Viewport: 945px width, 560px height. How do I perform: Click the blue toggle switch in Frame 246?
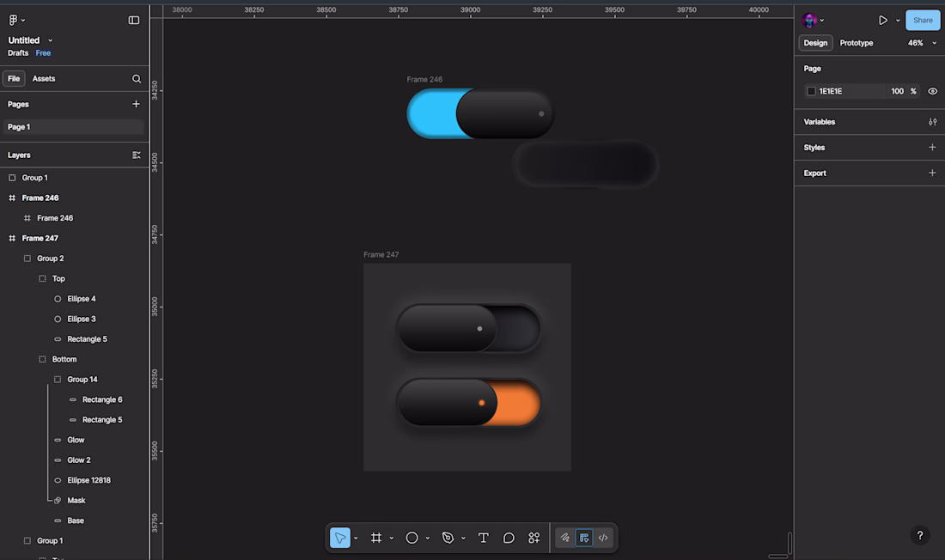point(479,113)
